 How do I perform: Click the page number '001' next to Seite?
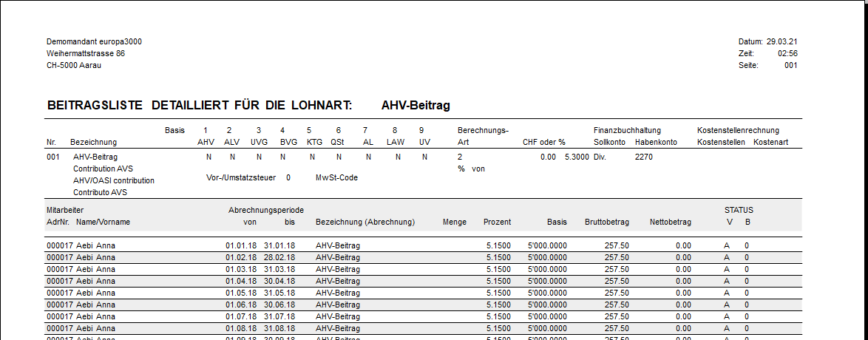point(790,65)
